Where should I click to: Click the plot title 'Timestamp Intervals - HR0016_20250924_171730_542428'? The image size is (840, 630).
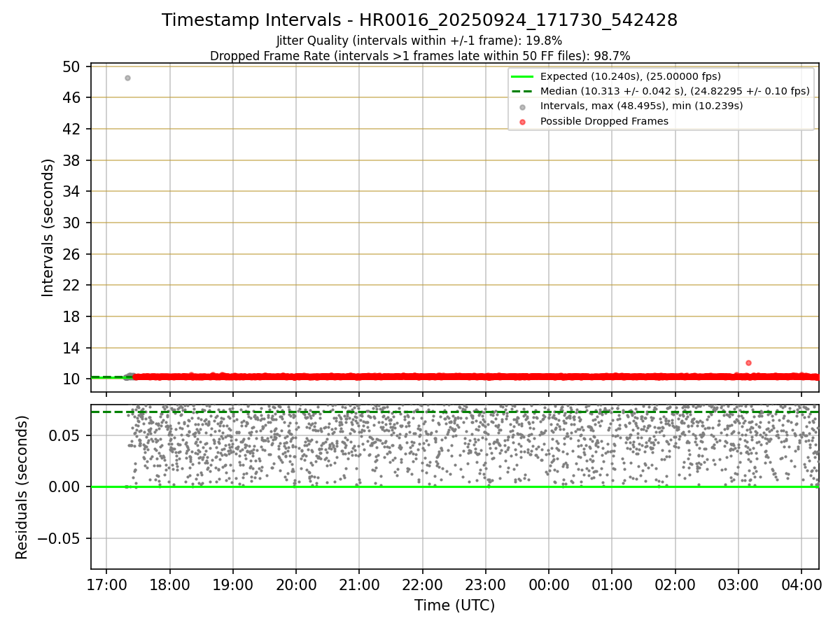pyautogui.click(x=419, y=20)
